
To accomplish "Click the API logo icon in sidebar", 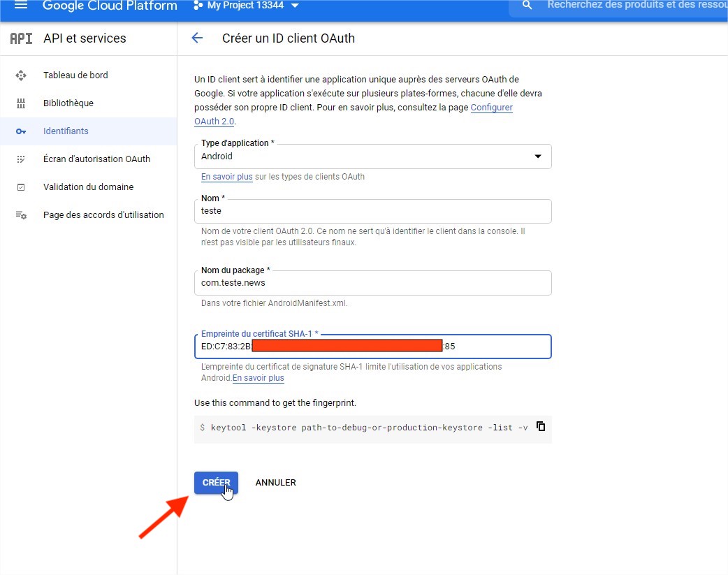I will pos(22,38).
